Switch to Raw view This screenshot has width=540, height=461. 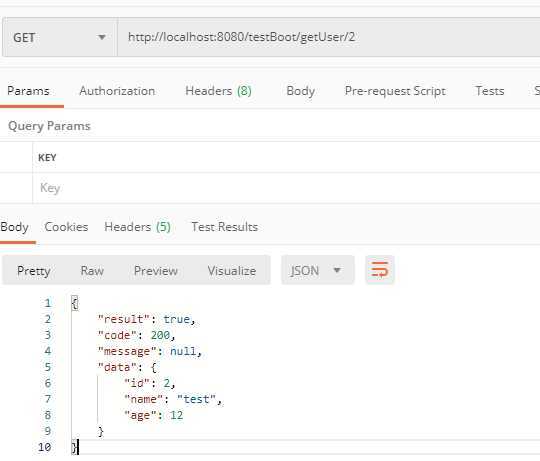(92, 271)
